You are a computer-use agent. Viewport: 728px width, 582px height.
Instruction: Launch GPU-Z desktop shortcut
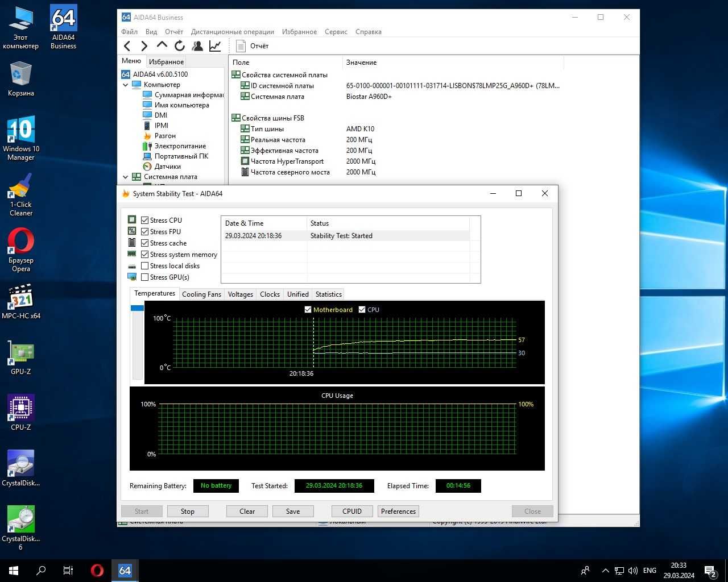click(21, 357)
